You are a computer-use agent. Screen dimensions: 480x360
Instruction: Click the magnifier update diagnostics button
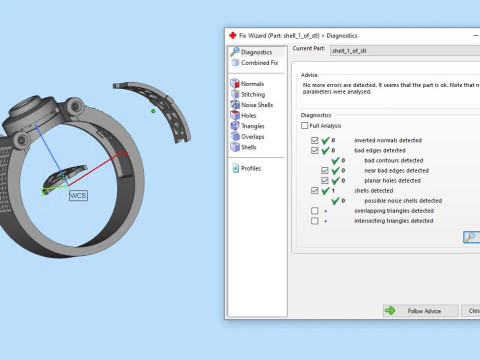coord(471,237)
